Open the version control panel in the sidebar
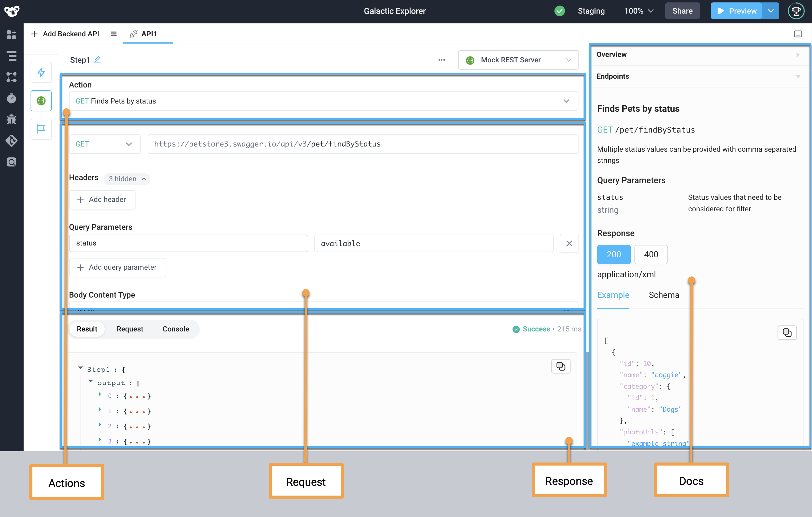The image size is (812, 517). pos(11,141)
